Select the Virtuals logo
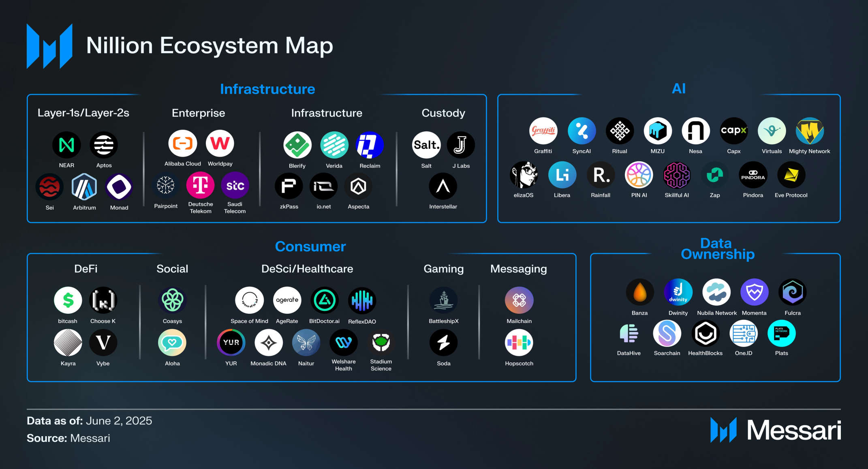 [772, 131]
